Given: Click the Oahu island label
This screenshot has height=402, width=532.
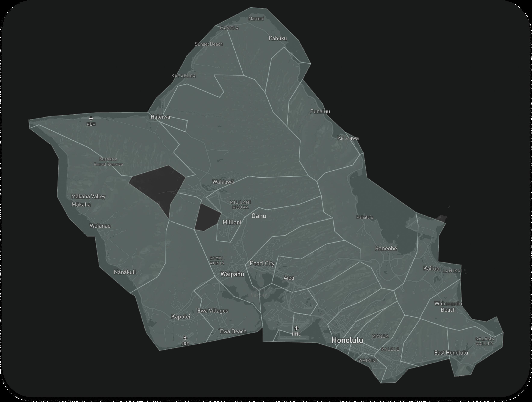Looking at the screenshot, I should pyautogui.click(x=259, y=216).
